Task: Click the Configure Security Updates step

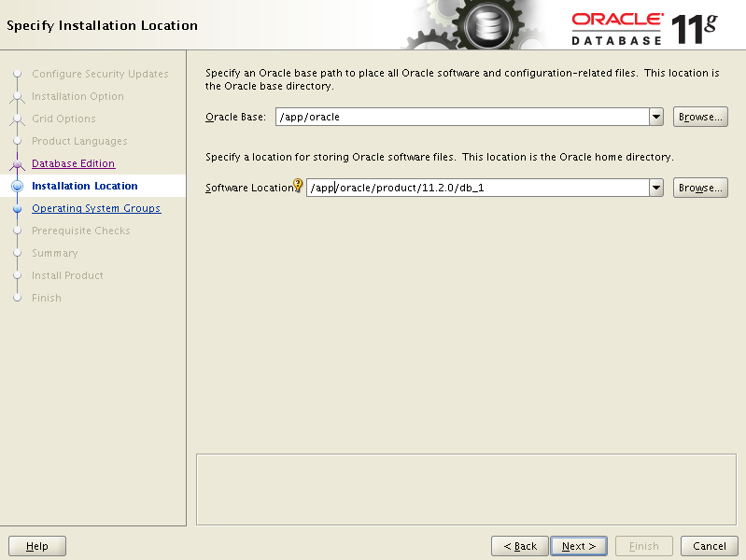Action: [x=100, y=74]
